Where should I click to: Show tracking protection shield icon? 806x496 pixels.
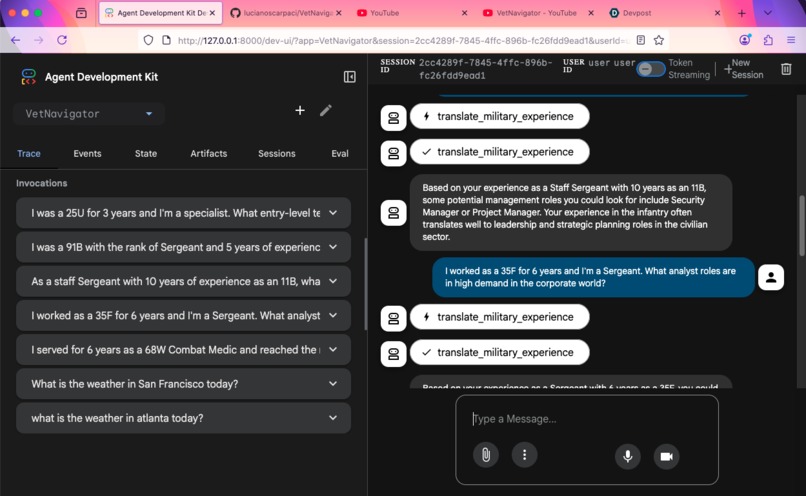[x=149, y=40]
